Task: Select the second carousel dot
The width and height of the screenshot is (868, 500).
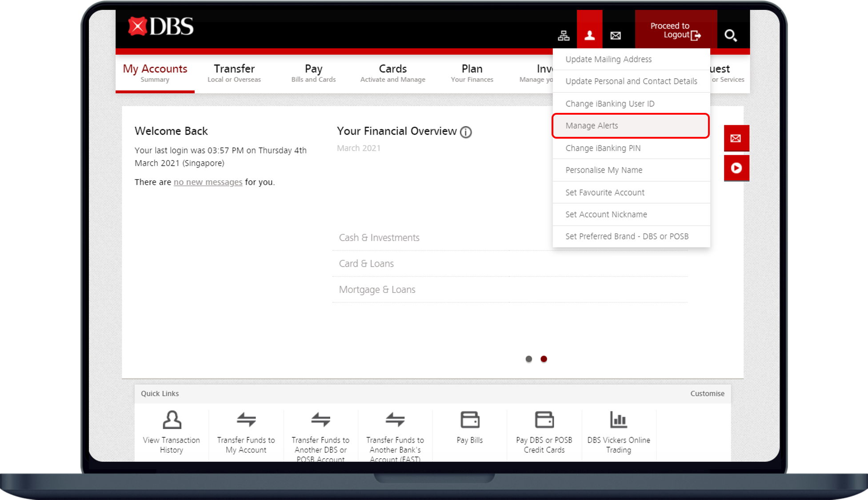Action: pyautogui.click(x=544, y=359)
